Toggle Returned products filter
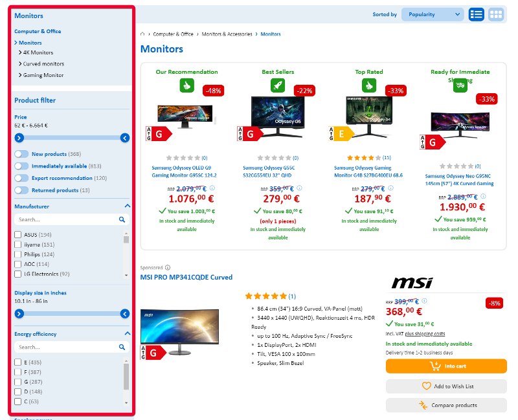 [21, 190]
